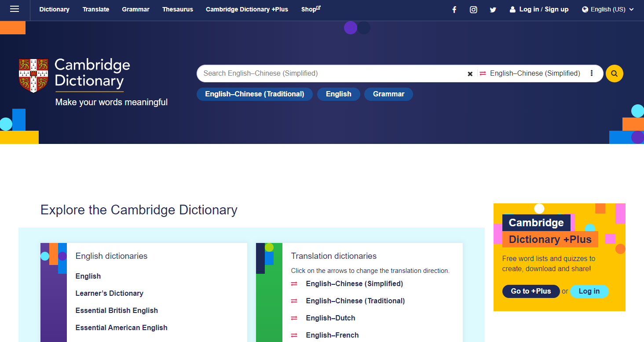Open English–Chinese (Traditional) translation dictionary link

(x=355, y=301)
